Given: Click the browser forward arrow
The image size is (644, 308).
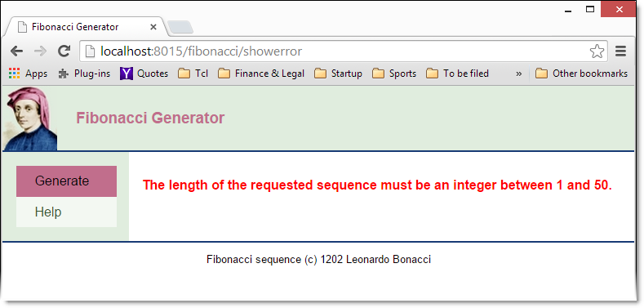Looking at the screenshot, I should click(40, 51).
